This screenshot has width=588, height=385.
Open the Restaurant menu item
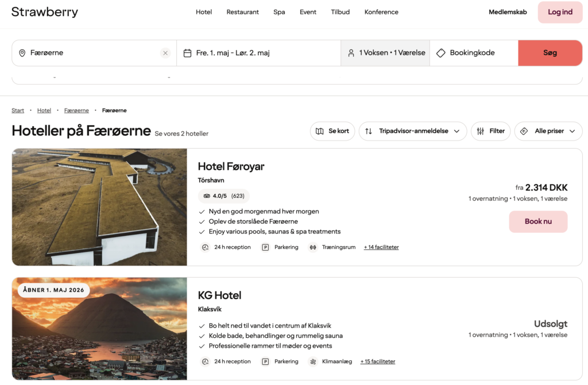point(242,12)
